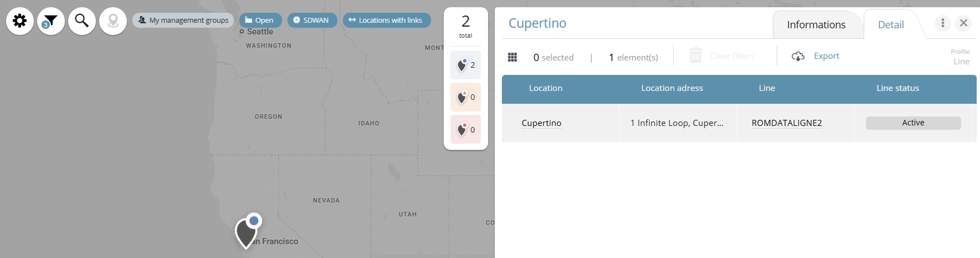This screenshot has height=258, width=980.
Task: Switch to the Detail tab
Action: point(891,25)
